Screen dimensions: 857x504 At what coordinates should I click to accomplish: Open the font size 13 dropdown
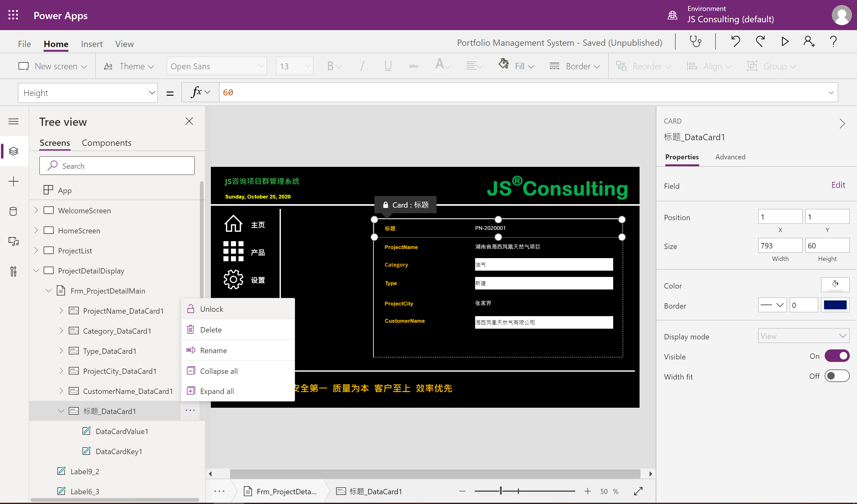click(x=295, y=66)
